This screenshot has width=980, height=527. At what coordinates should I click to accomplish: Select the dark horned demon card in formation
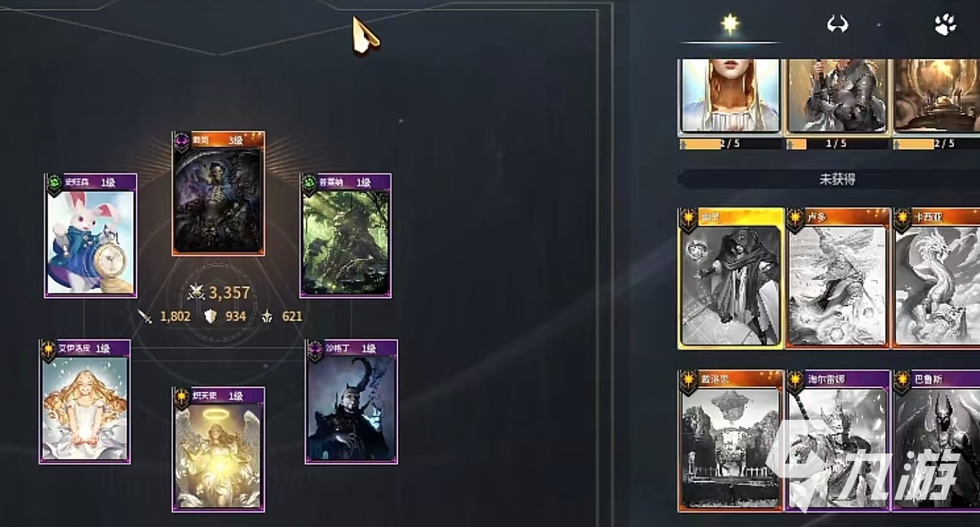point(351,402)
